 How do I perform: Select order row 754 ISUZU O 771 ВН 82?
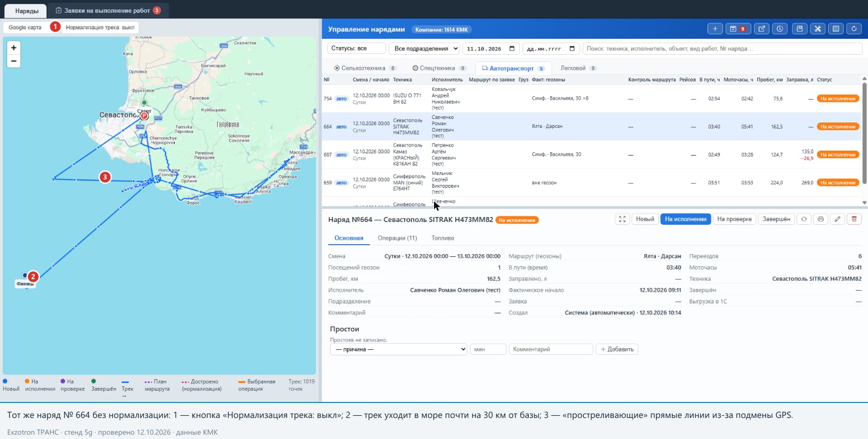591,99
